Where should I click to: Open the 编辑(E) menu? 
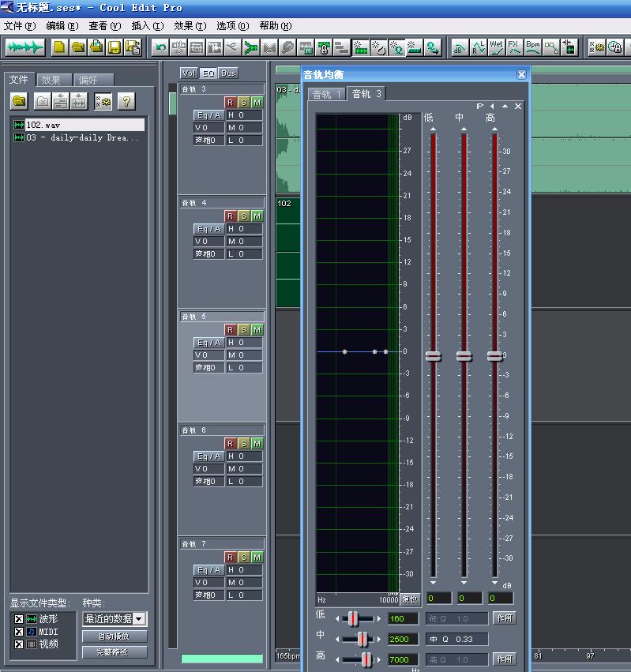(x=62, y=26)
